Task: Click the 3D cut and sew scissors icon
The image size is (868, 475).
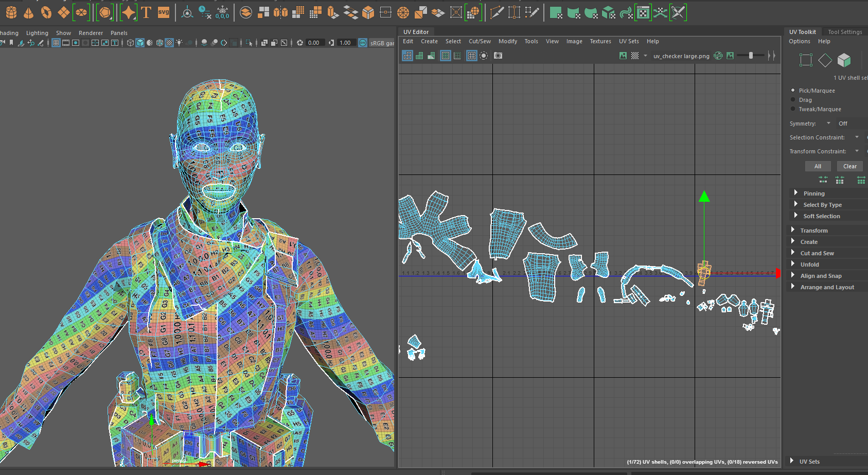Action: 678,12
